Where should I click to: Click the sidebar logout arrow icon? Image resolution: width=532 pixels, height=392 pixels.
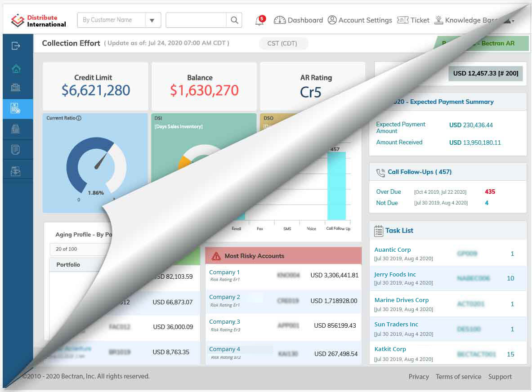(x=16, y=46)
